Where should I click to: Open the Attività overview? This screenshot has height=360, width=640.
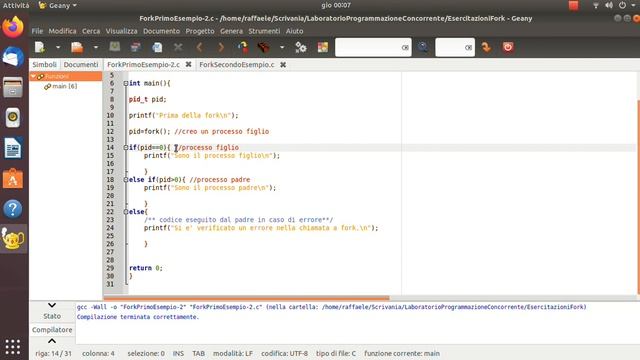pyautogui.click(x=16, y=5)
